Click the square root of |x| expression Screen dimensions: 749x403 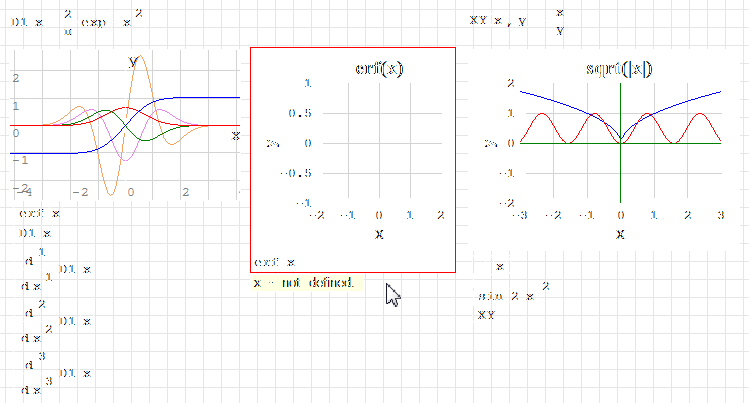tap(496, 265)
